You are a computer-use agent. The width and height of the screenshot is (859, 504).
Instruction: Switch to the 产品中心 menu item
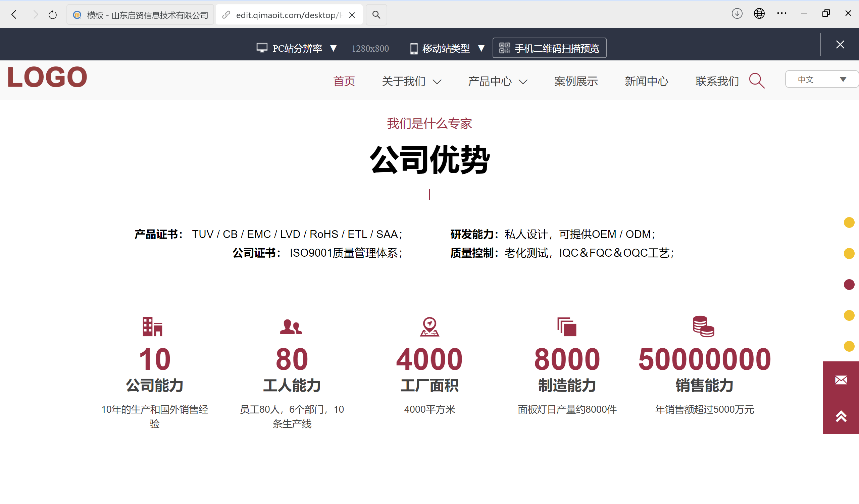(490, 82)
